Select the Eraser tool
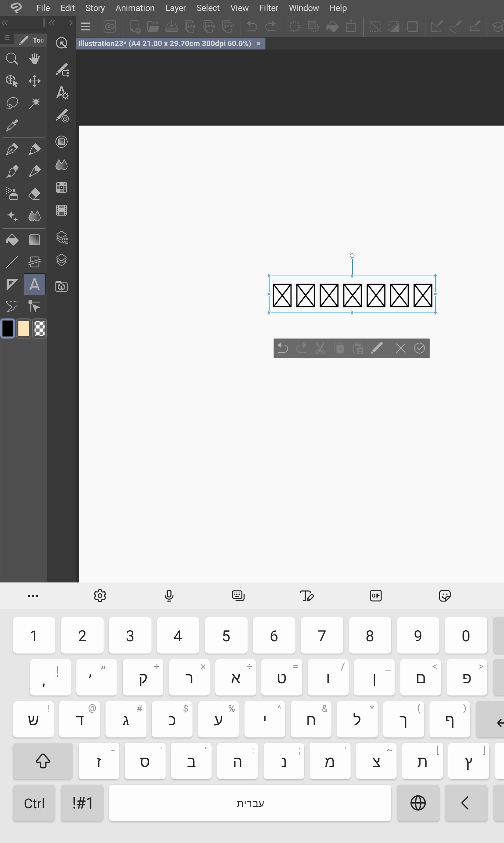This screenshot has height=843, width=504. (34, 194)
